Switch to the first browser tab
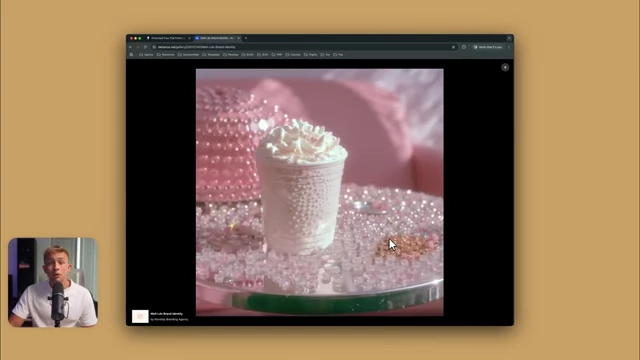This screenshot has width=640, height=360. pos(168,38)
